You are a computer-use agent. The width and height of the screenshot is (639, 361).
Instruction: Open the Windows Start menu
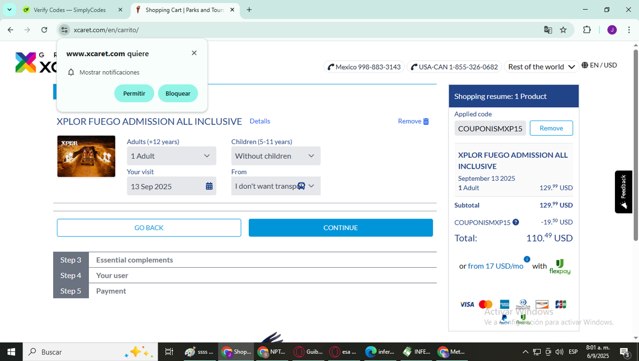tap(11, 352)
